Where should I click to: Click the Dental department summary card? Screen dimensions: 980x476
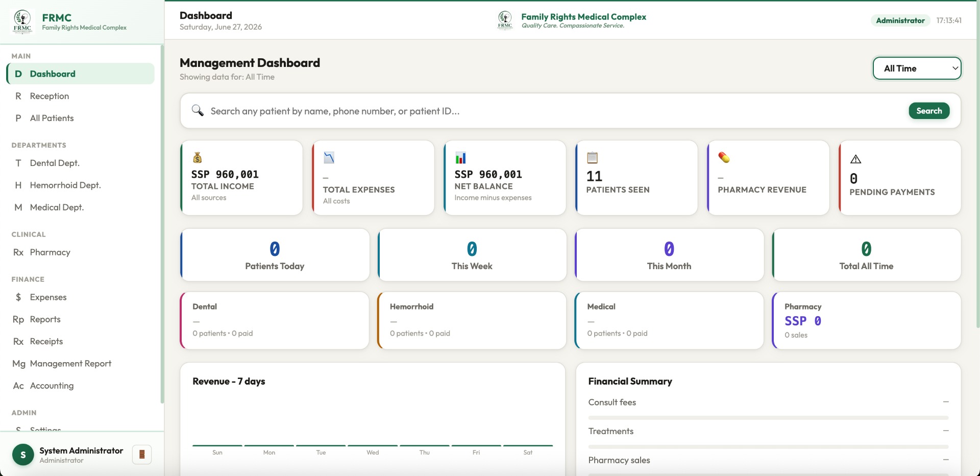pyautogui.click(x=275, y=320)
